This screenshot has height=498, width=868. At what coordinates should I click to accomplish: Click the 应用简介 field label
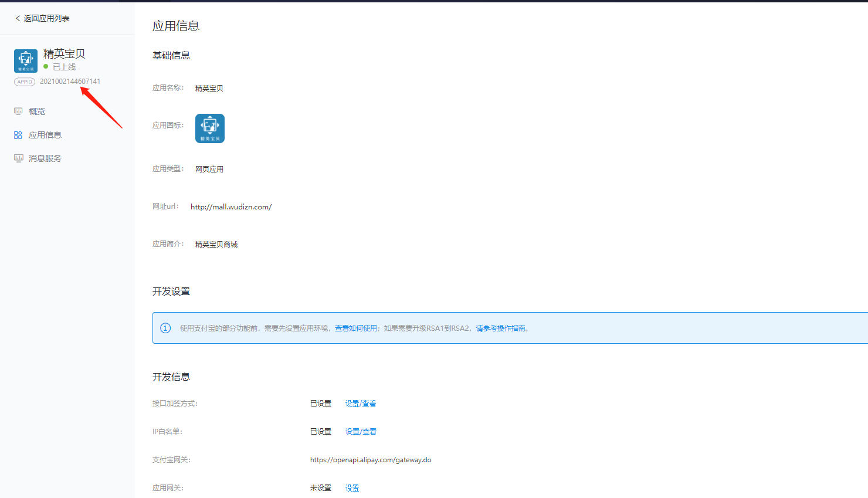coord(168,244)
